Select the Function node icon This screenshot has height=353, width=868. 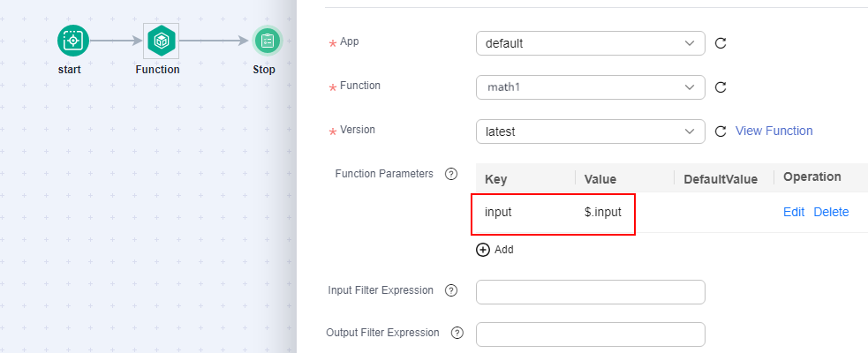161,41
